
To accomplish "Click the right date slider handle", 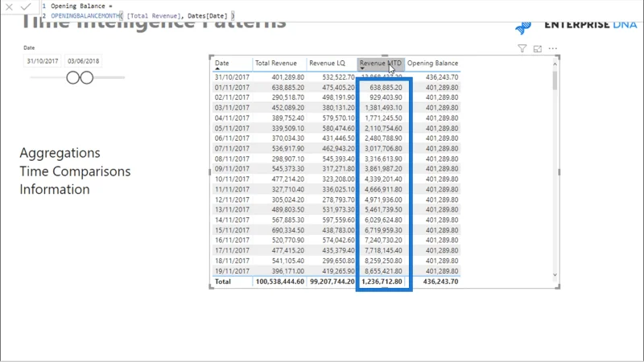I will (87, 77).
